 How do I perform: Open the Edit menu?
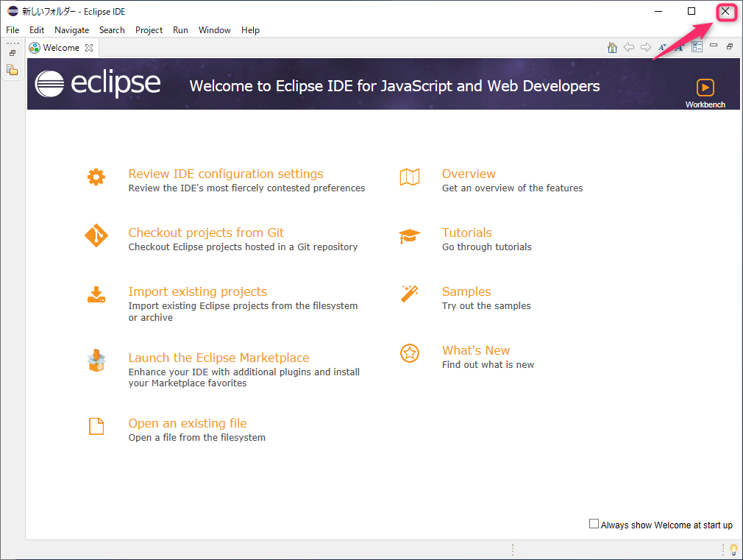point(37,30)
